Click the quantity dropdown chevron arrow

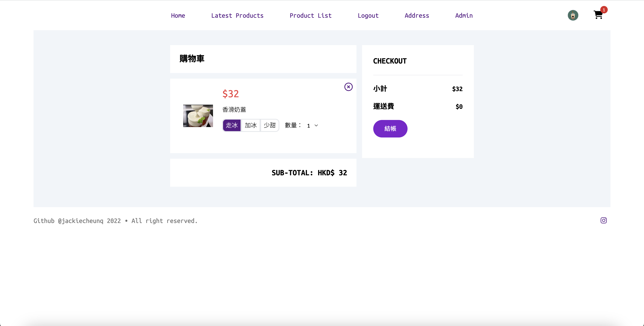316,126
